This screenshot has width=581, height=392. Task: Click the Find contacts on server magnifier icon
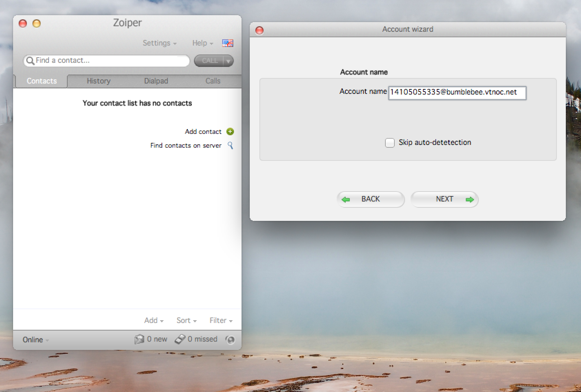[230, 145]
